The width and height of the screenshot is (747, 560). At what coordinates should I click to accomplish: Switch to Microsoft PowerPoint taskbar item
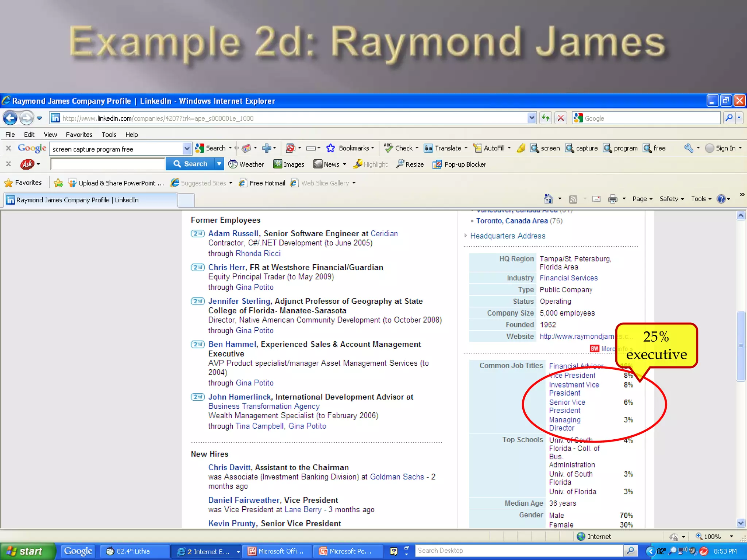[x=349, y=551]
